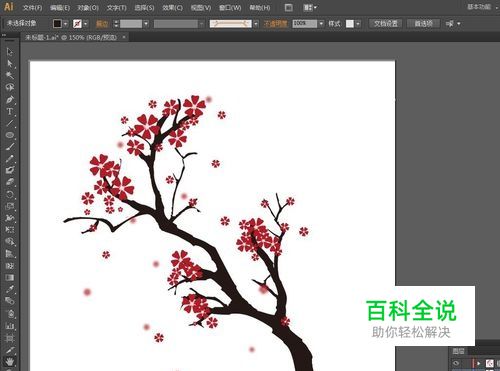The width and height of the screenshot is (500, 371).
Task: Expand the layer disclosure triangle in Layers panel
Action: pyautogui.click(x=479, y=363)
